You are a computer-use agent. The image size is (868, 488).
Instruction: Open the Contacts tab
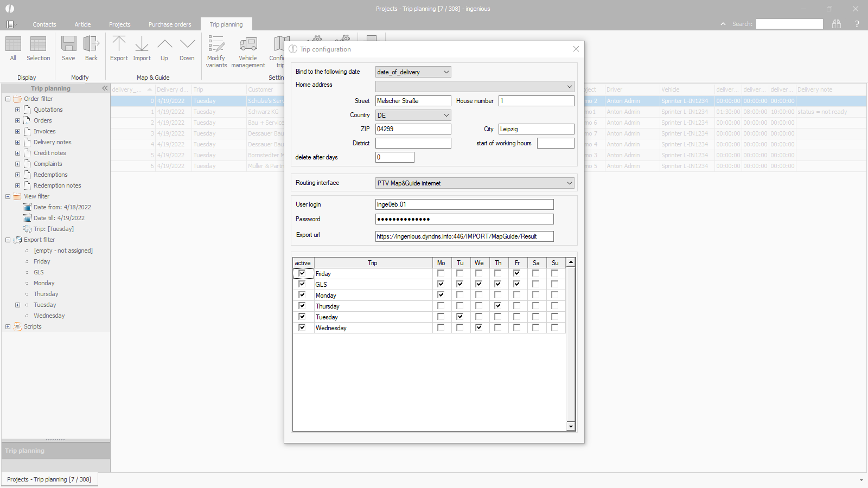pyautogui.click(x=44, y=24)
